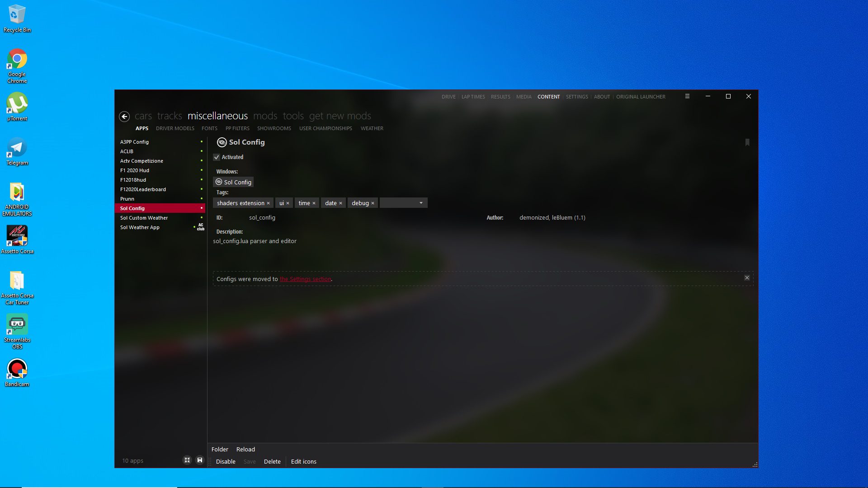Click Reload button
The image size is (868, 488).
pyautogui.click(x=245, y=449)
